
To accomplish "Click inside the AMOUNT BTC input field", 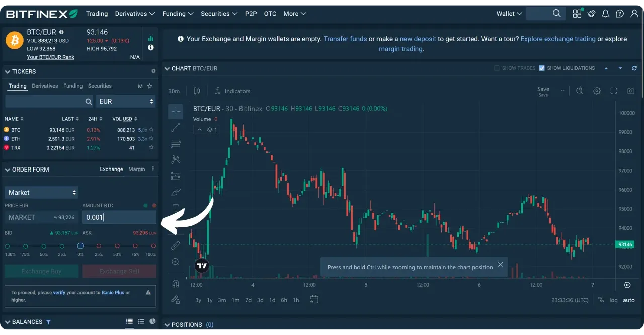I will tap(119, 217).
